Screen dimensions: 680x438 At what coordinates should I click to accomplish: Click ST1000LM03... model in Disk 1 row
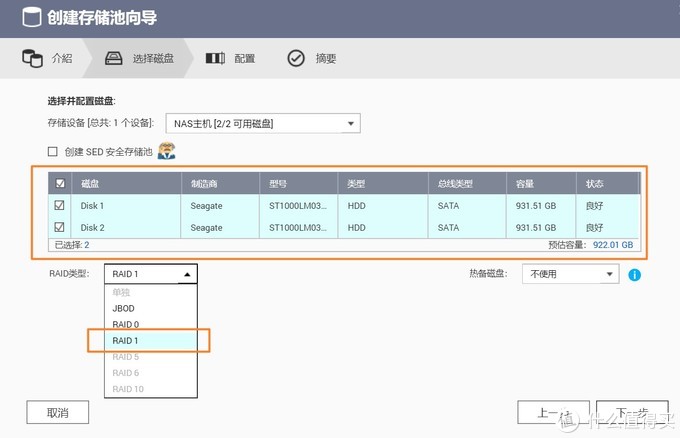tap(298, 206)
